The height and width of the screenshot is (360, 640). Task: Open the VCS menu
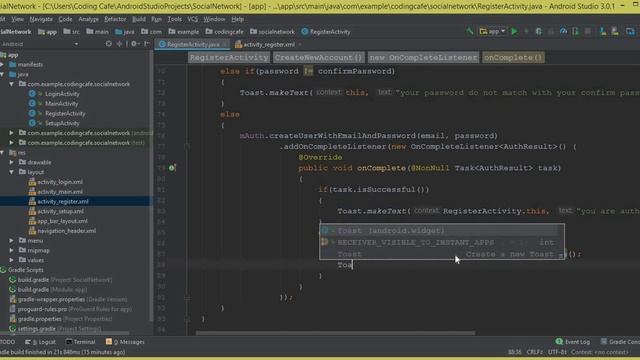[193, 19]
